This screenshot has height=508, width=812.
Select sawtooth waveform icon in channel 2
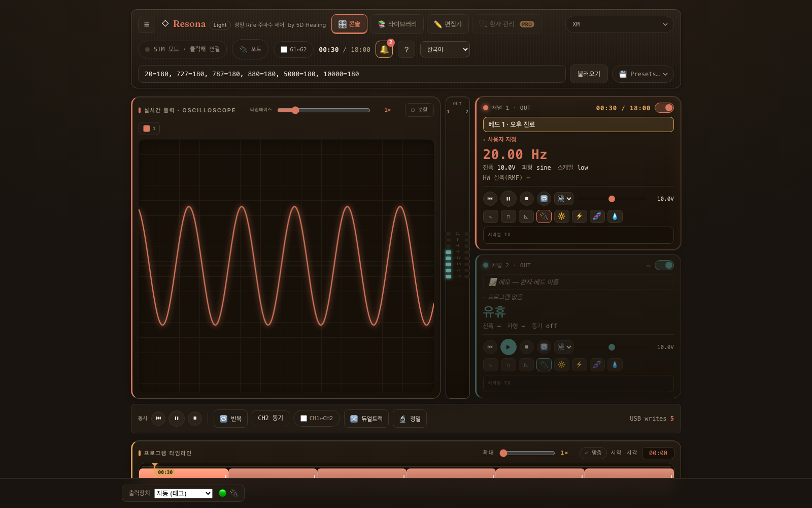526,365
